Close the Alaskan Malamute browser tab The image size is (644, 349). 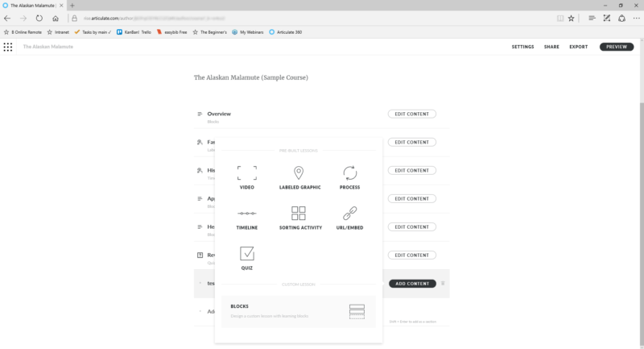coord(61,6)
